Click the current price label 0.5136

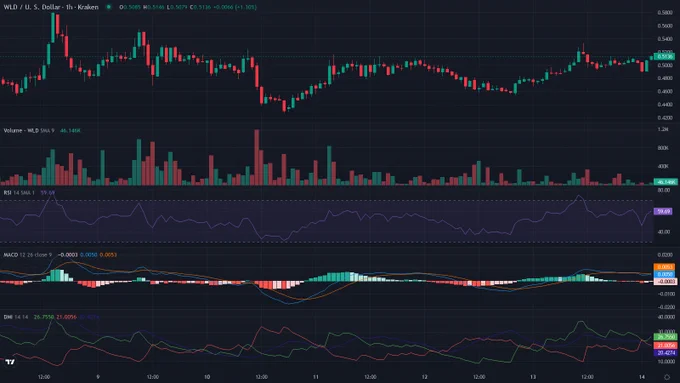tap(664, 56)
